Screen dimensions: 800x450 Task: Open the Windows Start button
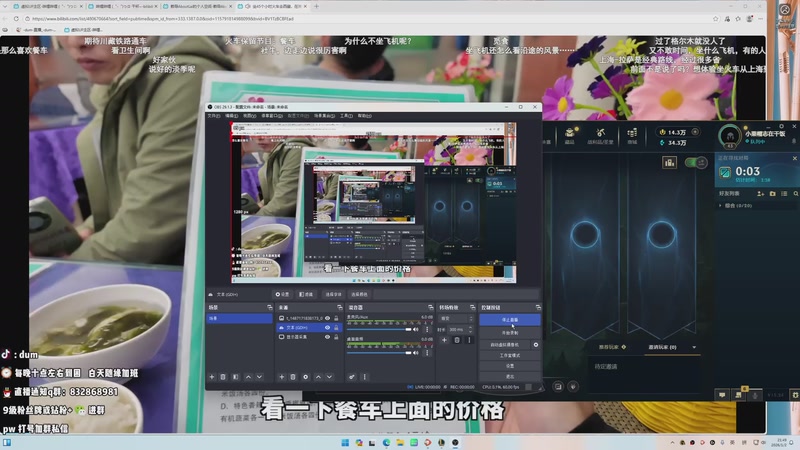tap(345, 442)
